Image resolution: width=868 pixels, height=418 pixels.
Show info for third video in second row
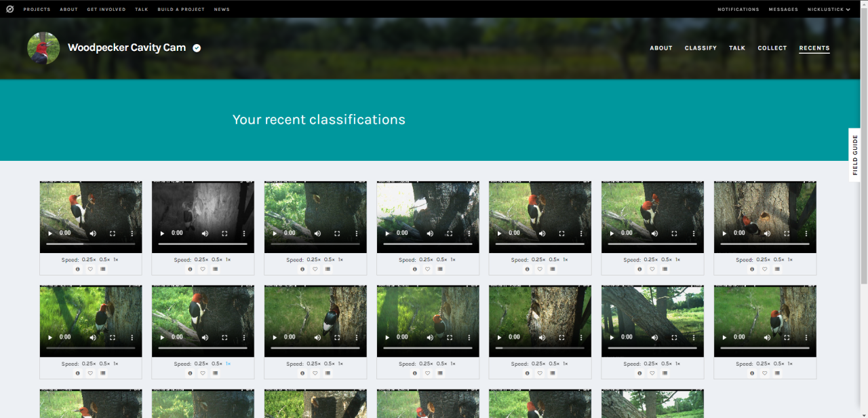point(303,373)
